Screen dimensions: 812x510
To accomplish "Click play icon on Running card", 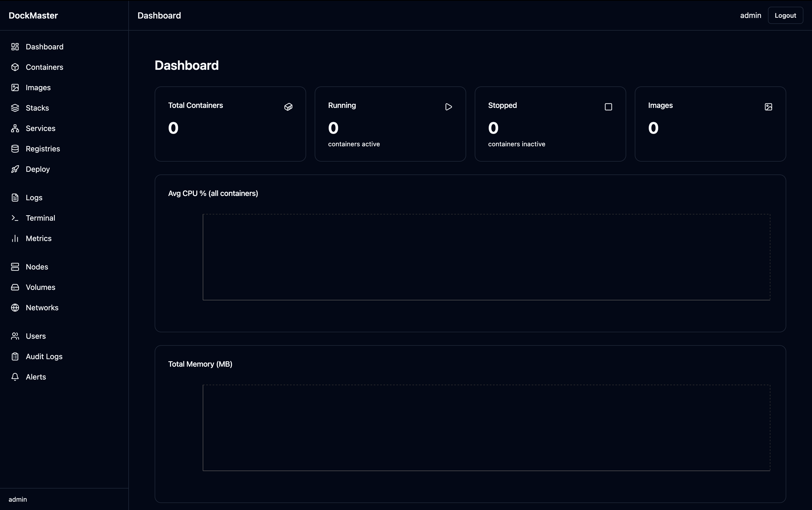I will point(448,107).
